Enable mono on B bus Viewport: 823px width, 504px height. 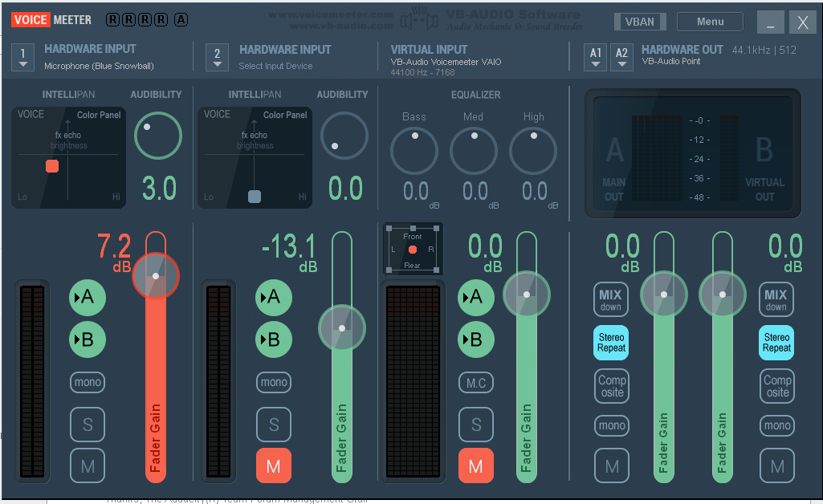pyautogui.click(x=776, y=425)
